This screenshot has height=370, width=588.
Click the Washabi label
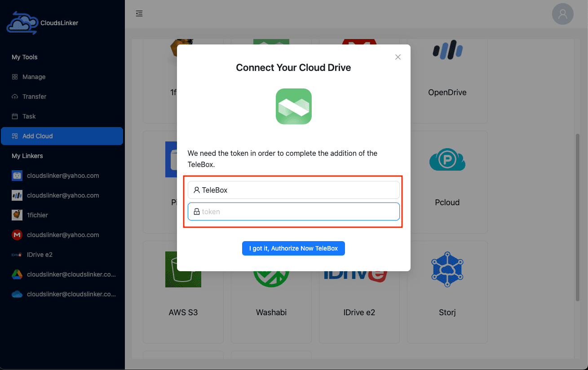tap(271, 313)
